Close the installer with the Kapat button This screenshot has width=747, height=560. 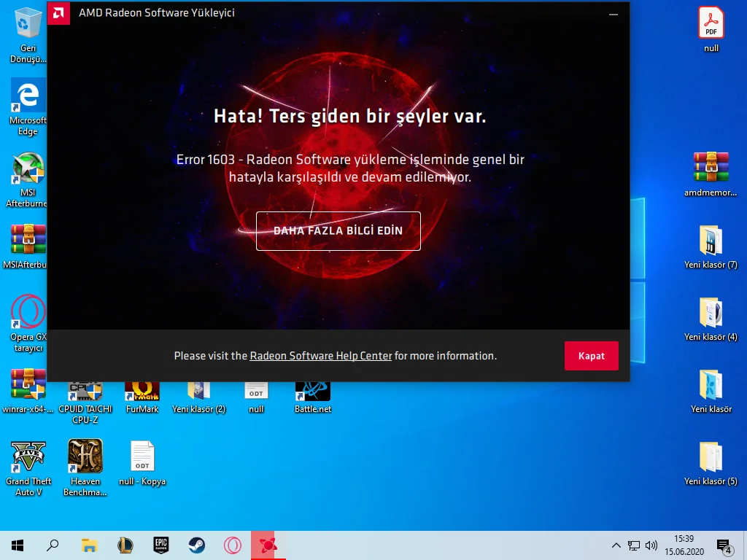pyautogui.click(x=591, y=356)
